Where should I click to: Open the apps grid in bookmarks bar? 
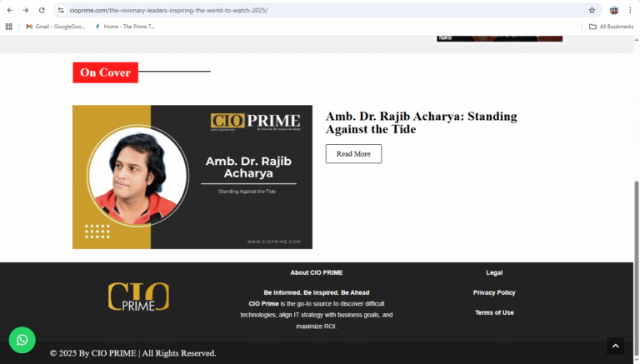coord(9,27)
